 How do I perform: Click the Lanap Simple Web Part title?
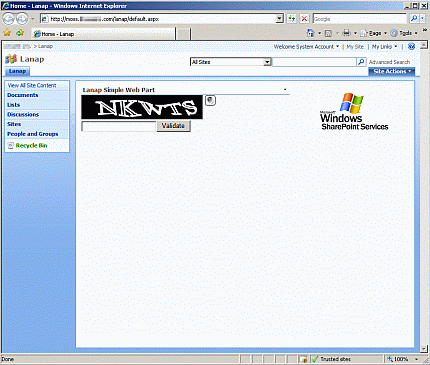pos(119,90)
